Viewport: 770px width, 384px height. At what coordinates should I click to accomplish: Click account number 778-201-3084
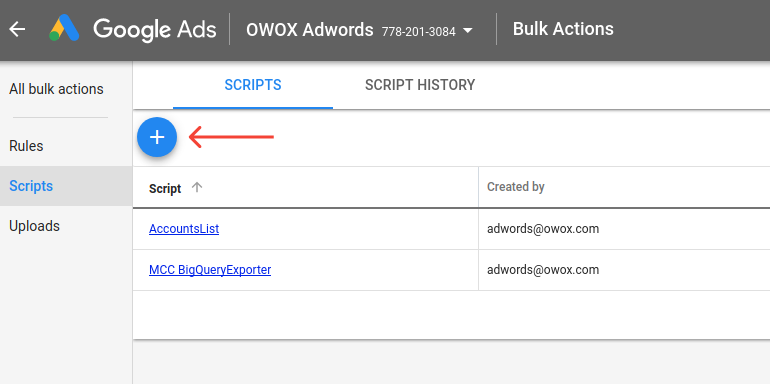(x=418, y=32)
